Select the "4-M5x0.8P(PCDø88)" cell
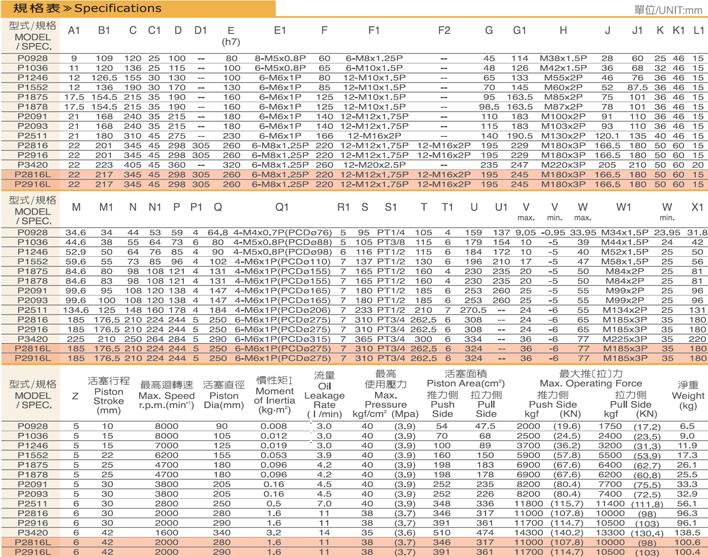This screenshot has height=557, width=708. (282, 242)
